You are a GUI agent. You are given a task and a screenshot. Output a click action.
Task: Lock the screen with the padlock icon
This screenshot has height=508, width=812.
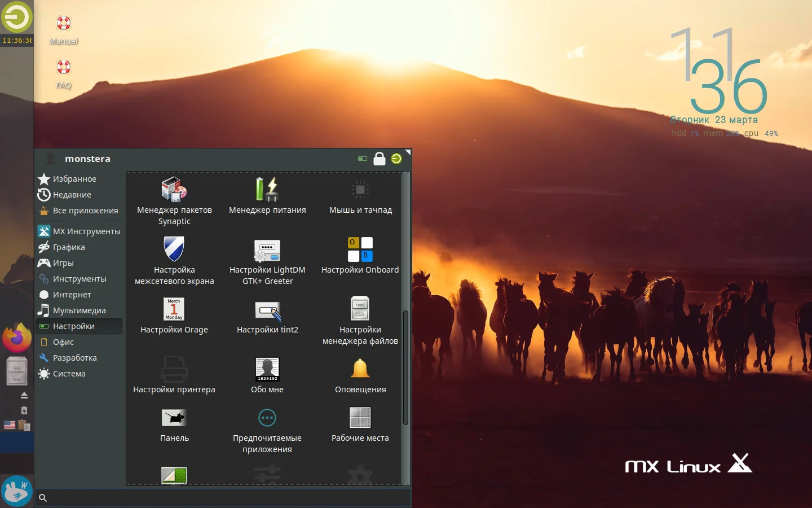pyautogui.click(x=379, y=159)
